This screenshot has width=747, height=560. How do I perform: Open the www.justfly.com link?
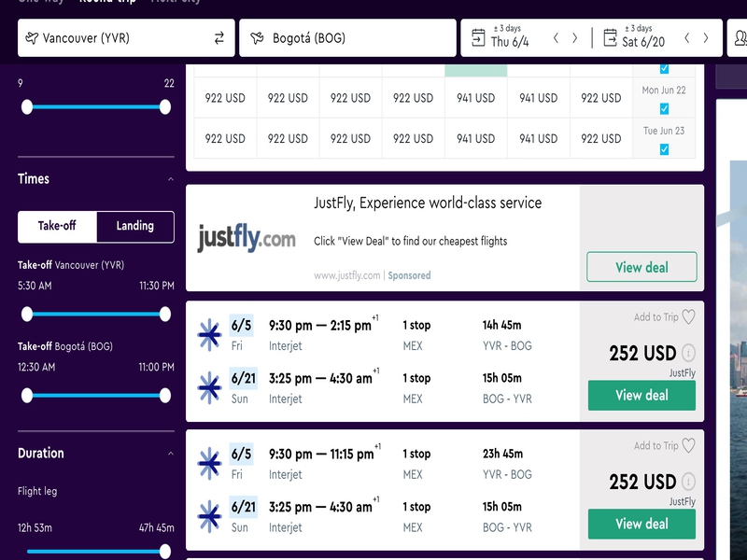click(346, 275)
